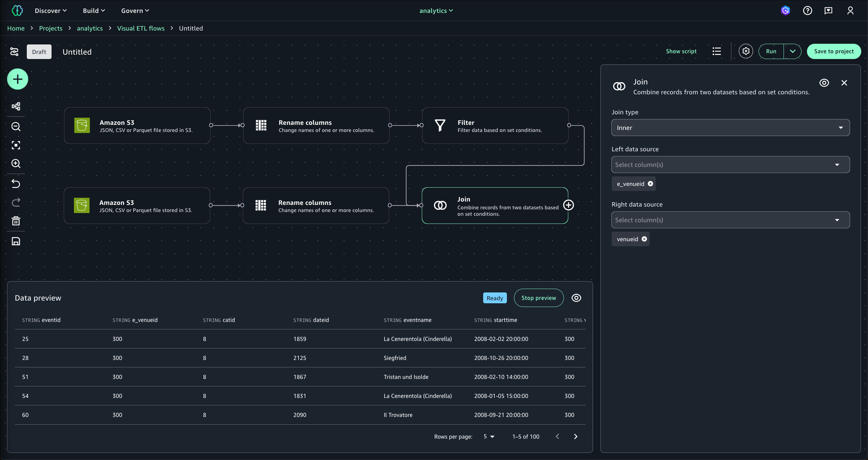The width and height of the screenshot is (868, 460).
Task: Click the Show script link
Action: point(681,51)
